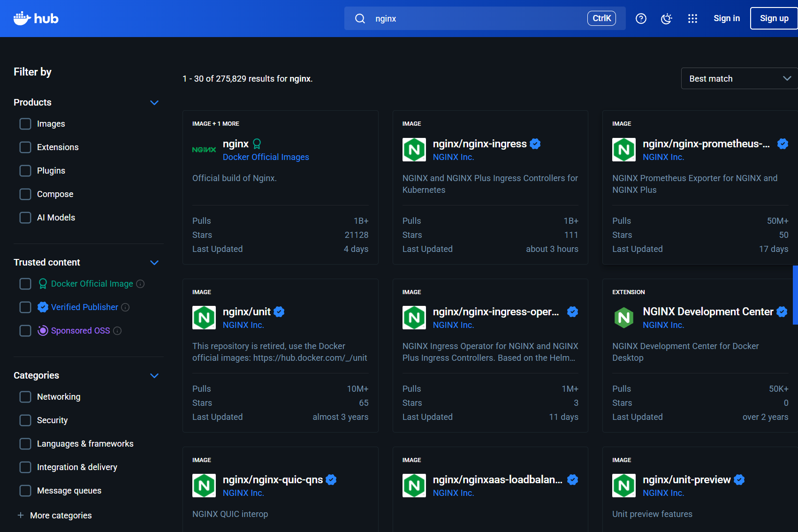Screen dimensions: 798x532
Task: Click the nginx/unit-preview logo icon
Action: [624, 486]
